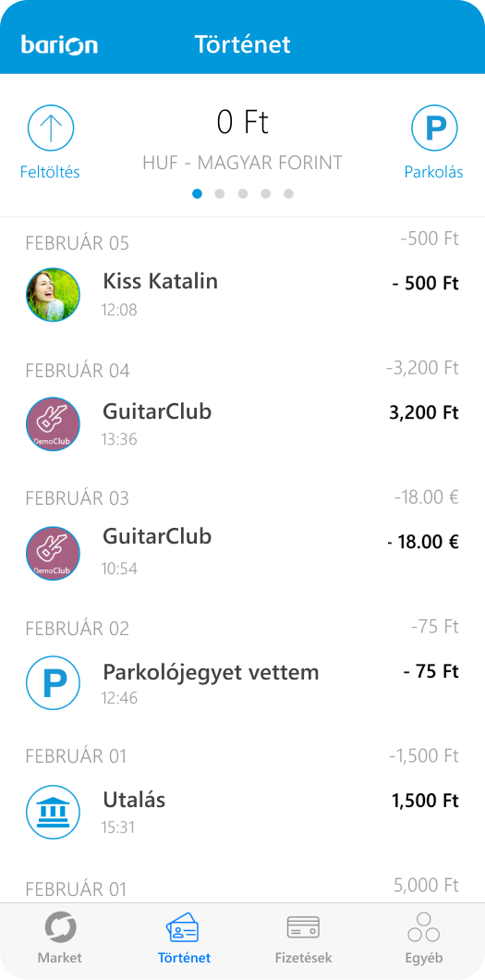Tap the GuitarClub icon for Február 04
This screenshot has width=485, height=980.
(53, 424)
